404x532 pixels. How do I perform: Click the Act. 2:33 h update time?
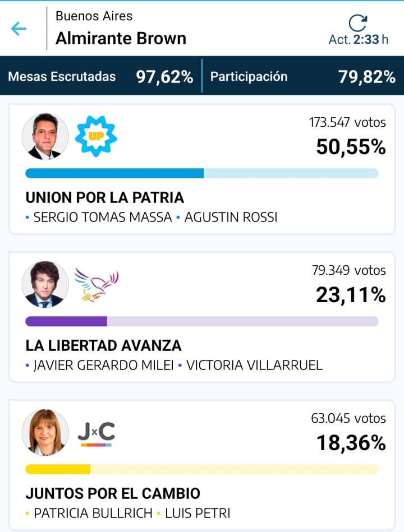tap(358, 39)
